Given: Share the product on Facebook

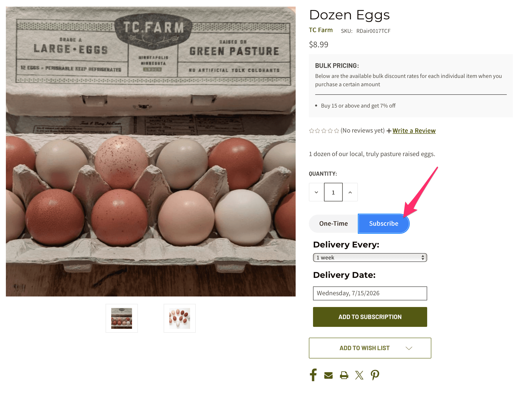Looking at the screenshot, I should tap(313, 375).
